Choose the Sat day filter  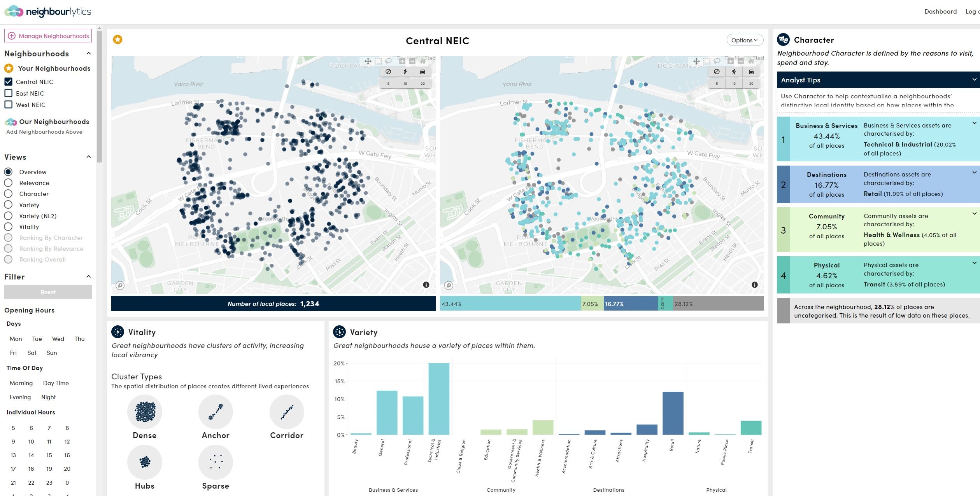(32, 353)
